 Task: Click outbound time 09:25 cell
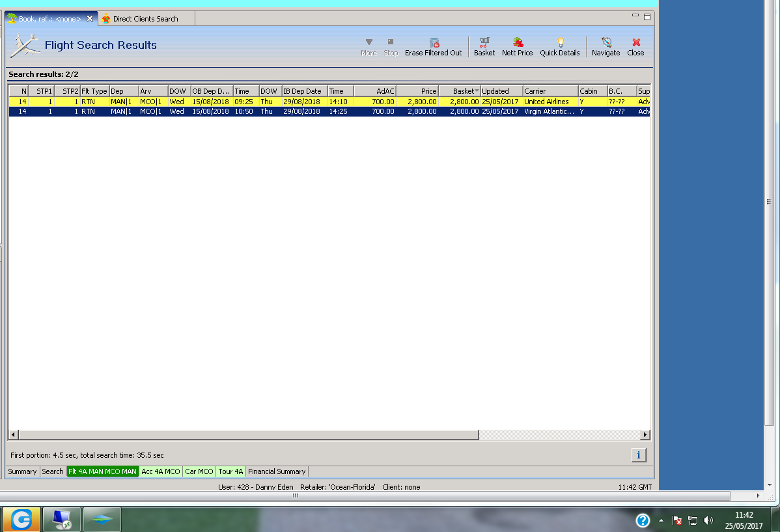point(244,102)
